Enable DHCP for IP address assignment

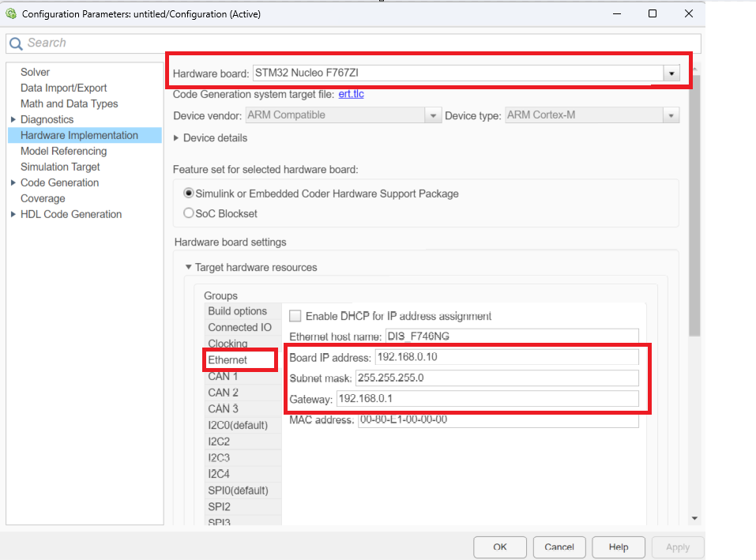(295, 316)
